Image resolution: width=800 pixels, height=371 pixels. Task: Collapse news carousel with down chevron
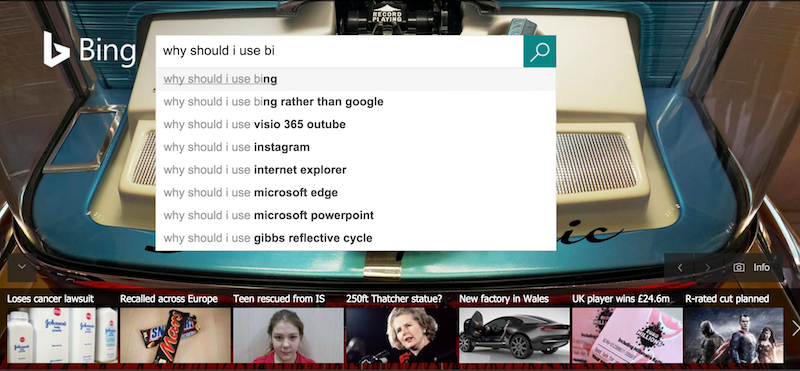point(22,267)
